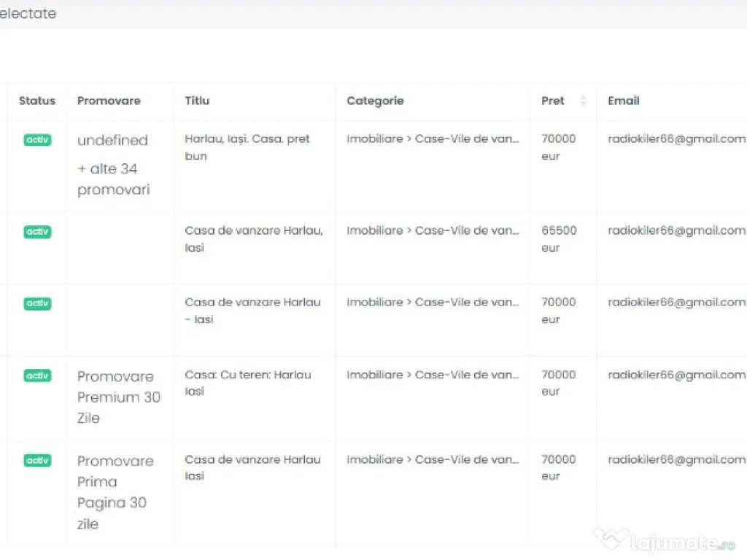Expand '+ alte 34 promovari' text
The width and height of the screenshot is (747, 560).
113,179
